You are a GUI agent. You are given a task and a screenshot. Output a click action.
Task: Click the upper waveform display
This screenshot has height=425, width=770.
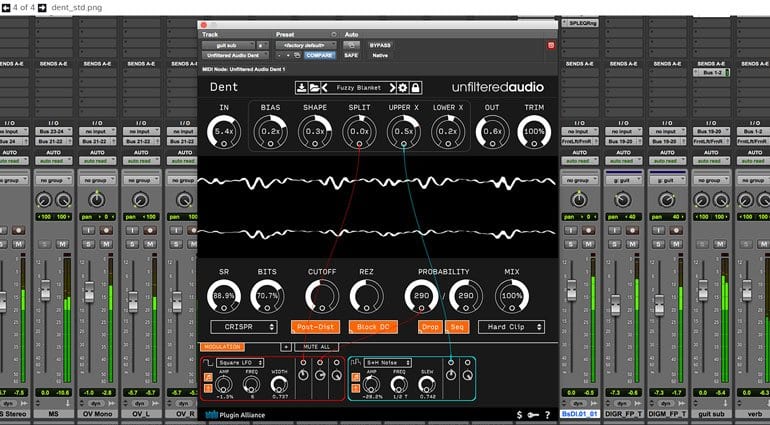pos(377,182)
